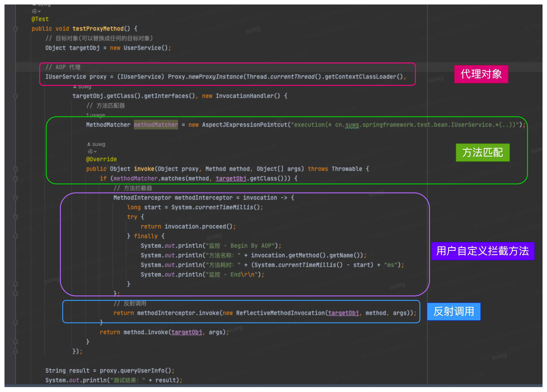Click UserService() constructor call

pos(146,48)
